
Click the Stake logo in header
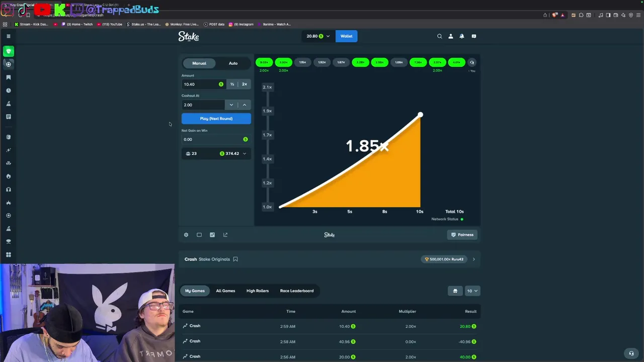pos(189,36)
